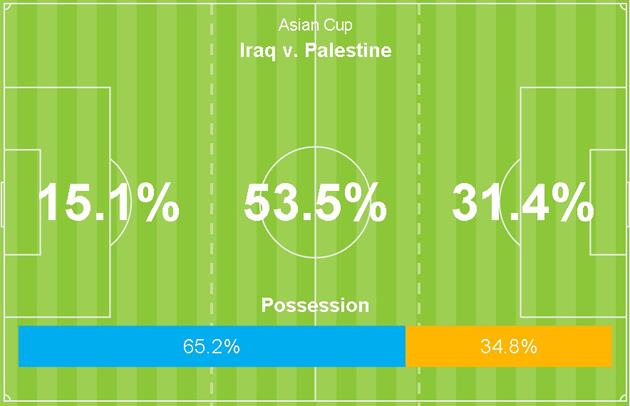
Task: Select the 53.5% middle-third figure
Action: pyautogui.click(x=315, y=204)
